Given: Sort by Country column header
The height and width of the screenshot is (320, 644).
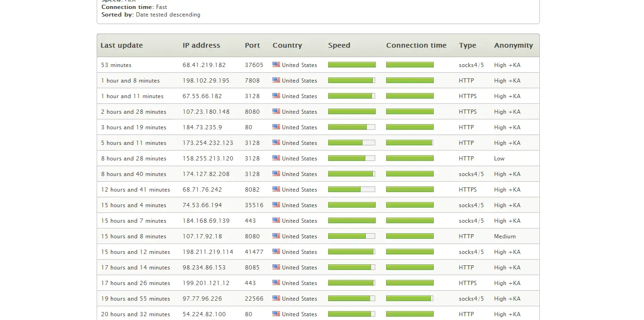Looking at the screenshot, I should (x=287, y=45).
